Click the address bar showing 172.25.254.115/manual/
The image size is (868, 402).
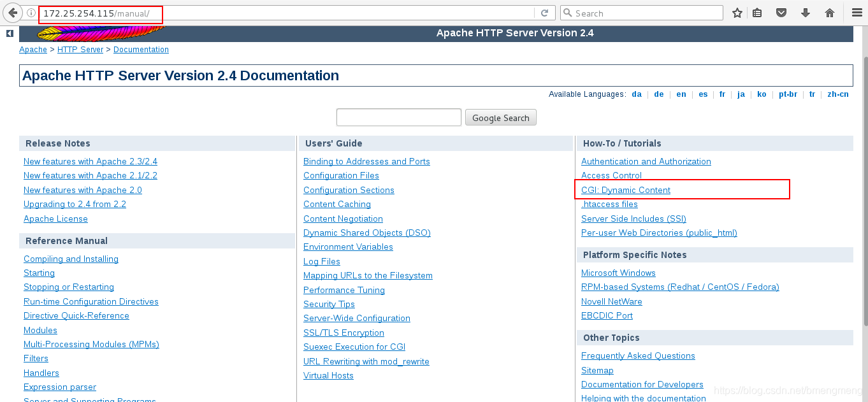pos(286,13)
